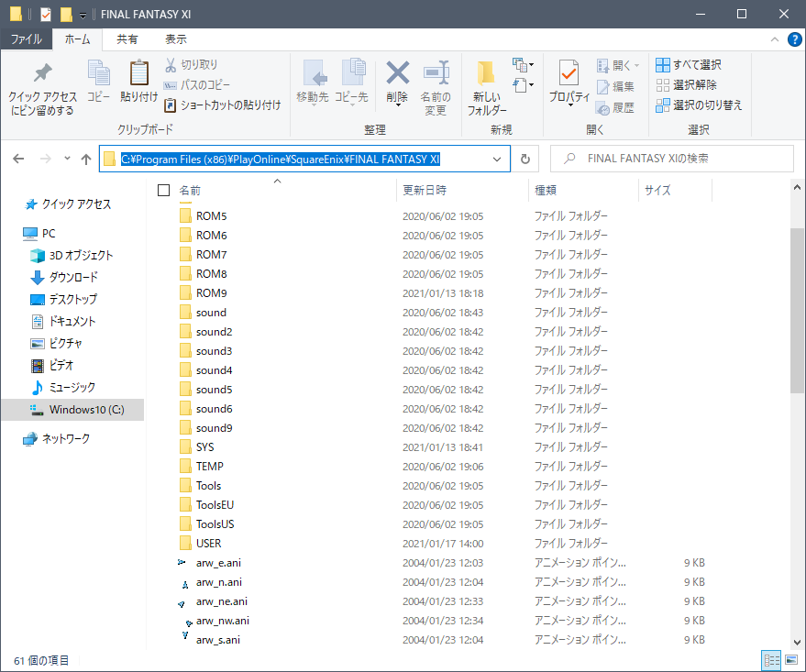806x672 pixels.
Task: Select Cut (切り取り) scissors icon
Action: [192, 65]
